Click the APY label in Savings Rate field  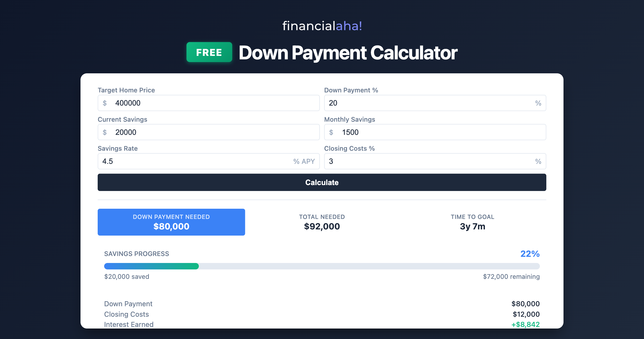click(304, 161)
